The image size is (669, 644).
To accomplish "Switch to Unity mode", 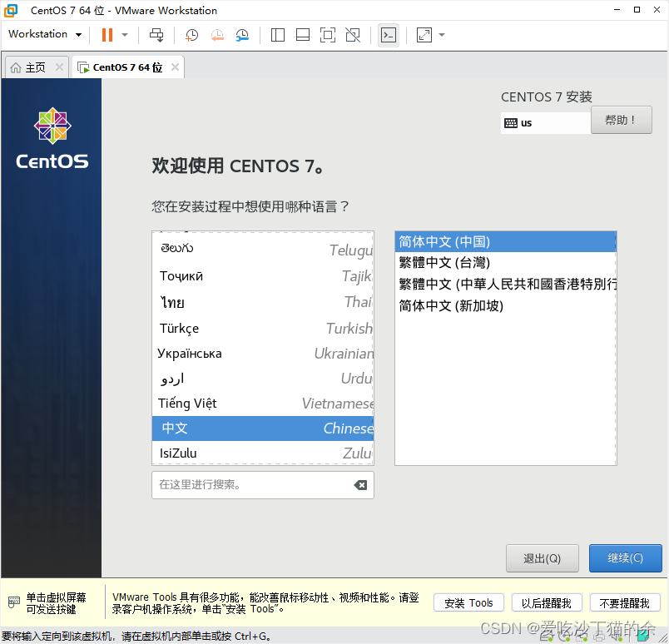I will pos(353,35).
